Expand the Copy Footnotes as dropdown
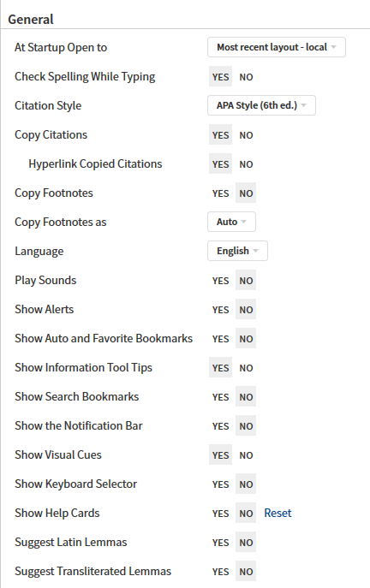This screenshot has width=370, height=588. (x=231, y=222)
